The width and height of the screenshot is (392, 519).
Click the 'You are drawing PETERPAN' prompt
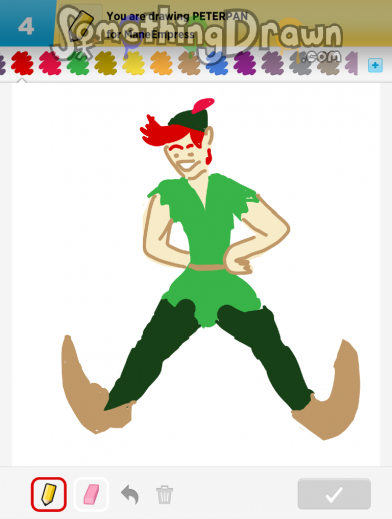pyautogui.click(x=177, y=16)
